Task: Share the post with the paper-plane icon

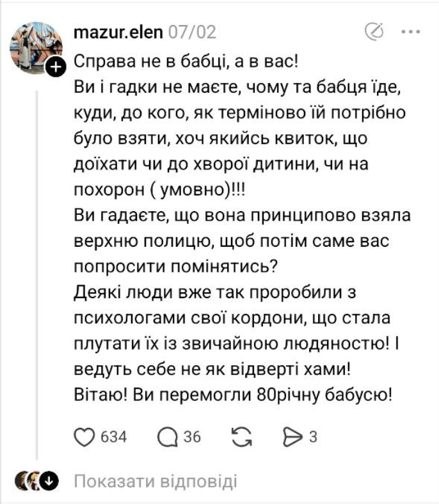Action: click(x=291, y=437)
